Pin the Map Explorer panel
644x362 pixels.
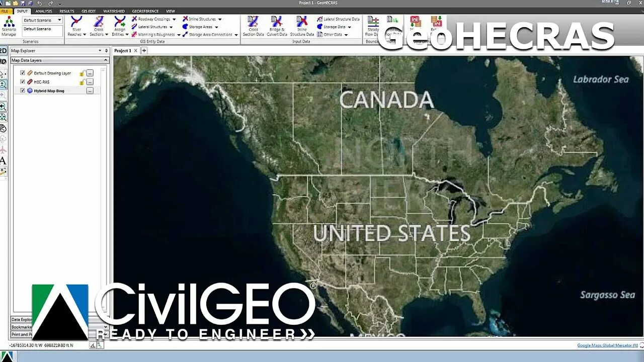click(x=106, y=51)
